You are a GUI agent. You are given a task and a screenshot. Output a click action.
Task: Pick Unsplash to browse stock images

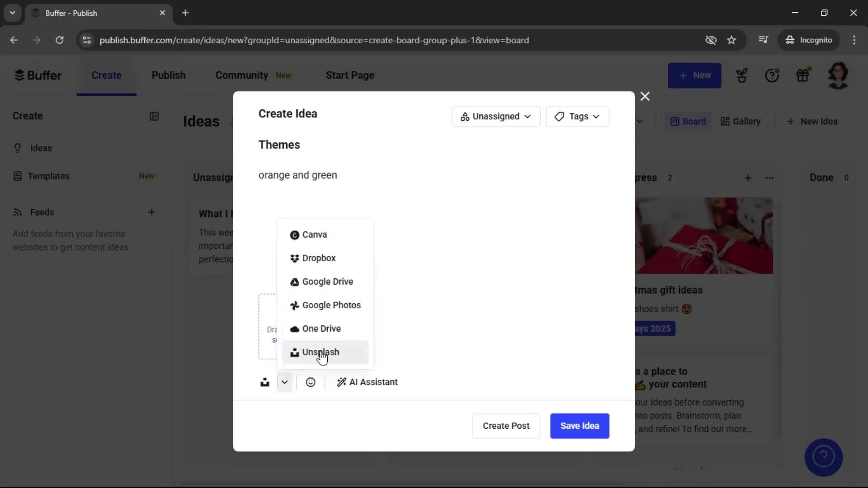click(x=321, y=352)
